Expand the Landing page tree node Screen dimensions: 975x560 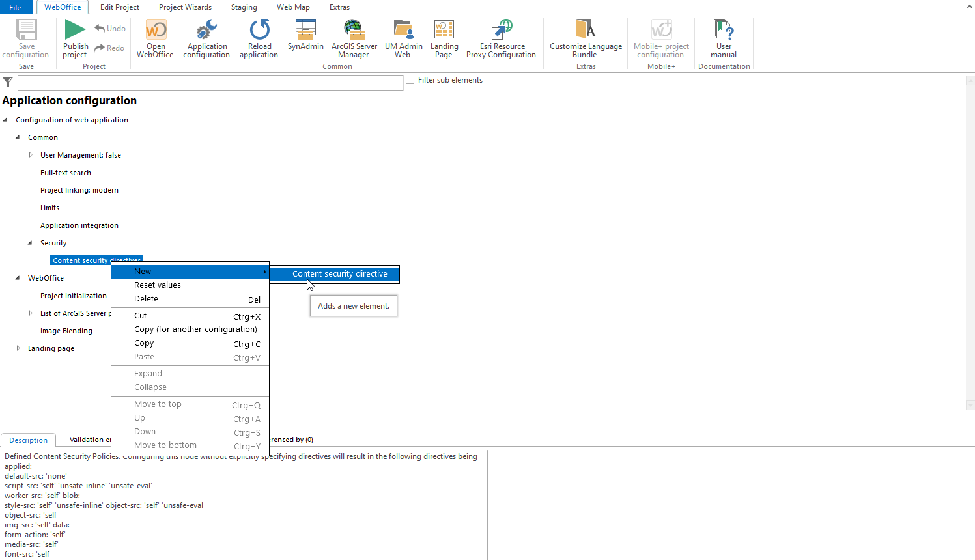18,348
